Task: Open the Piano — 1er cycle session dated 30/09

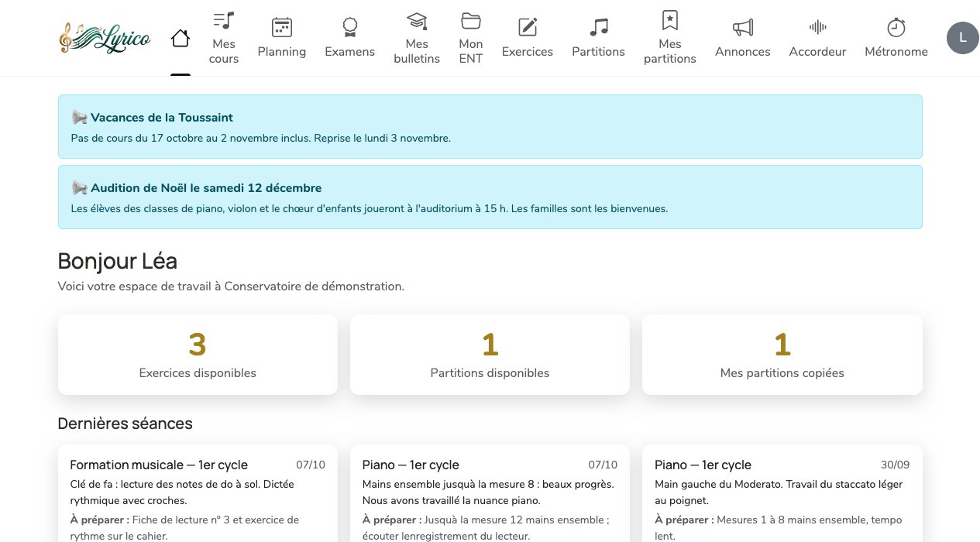Action: coord(782,493)
